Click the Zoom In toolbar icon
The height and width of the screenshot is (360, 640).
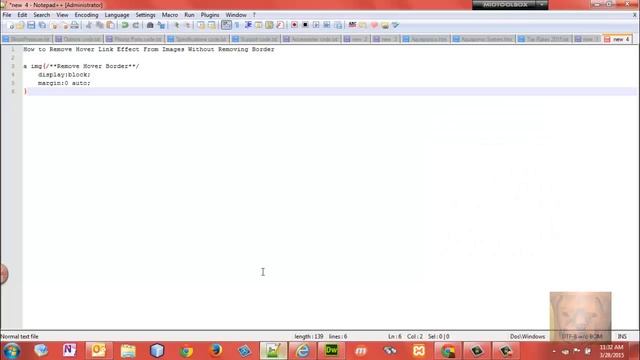click(x=177, y=25)
